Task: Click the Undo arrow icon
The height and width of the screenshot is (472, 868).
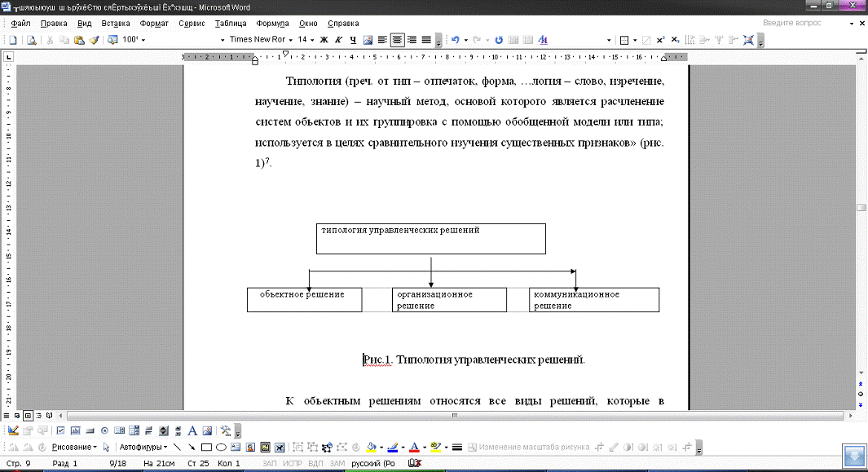Action: [455, 39]
